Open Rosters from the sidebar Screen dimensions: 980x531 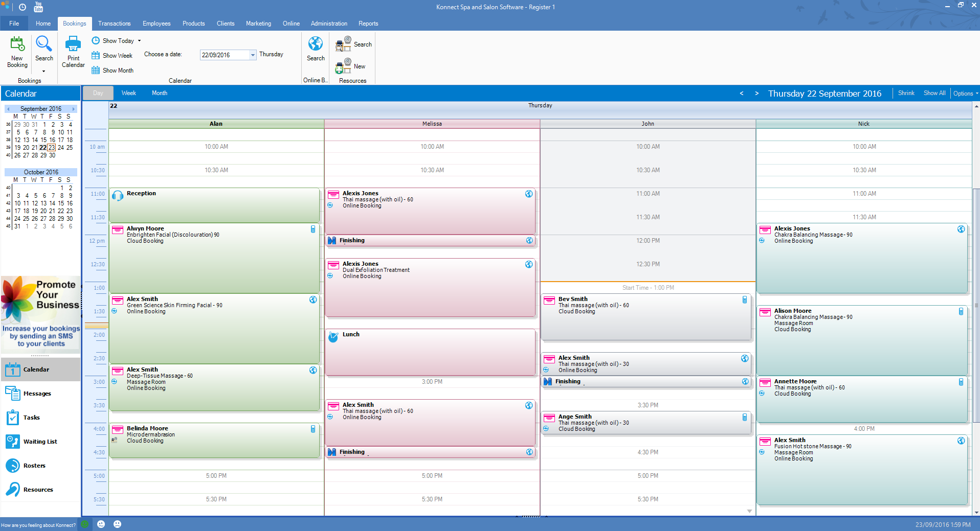(x=34, y=466)
